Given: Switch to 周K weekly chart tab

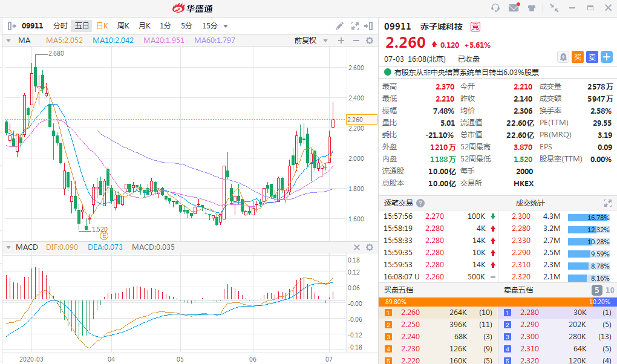Looking at the screenshot, I should [x=123, y=26].
